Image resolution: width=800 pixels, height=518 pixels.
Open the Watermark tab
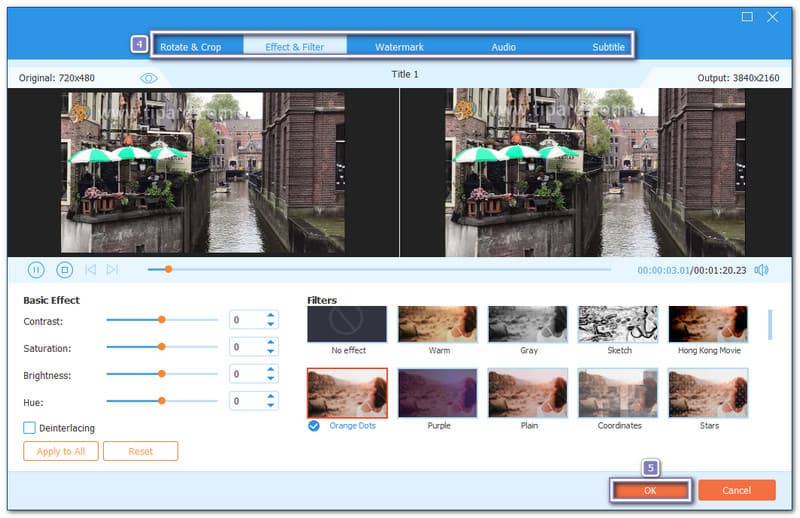point(399,47)
